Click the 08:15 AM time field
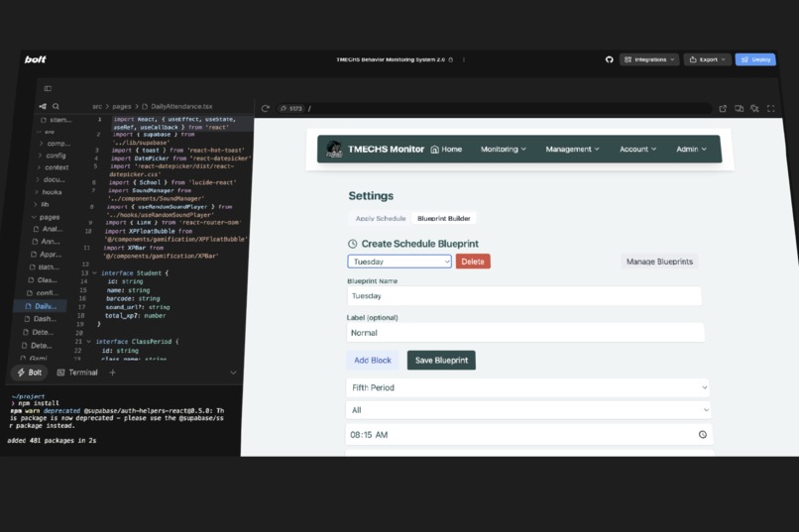Screen dimensions: 799x532 529,434
